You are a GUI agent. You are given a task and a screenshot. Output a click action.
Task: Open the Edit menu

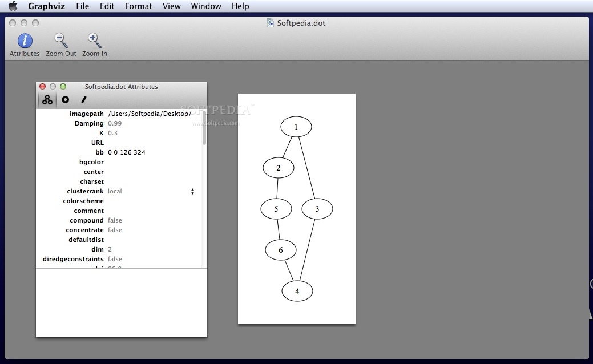click(107, 6)
